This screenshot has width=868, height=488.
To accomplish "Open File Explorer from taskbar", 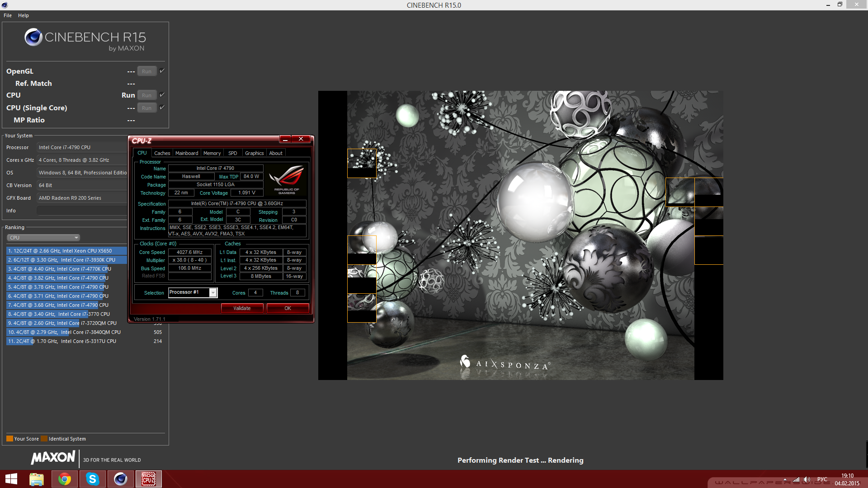I will coord(37,479).
